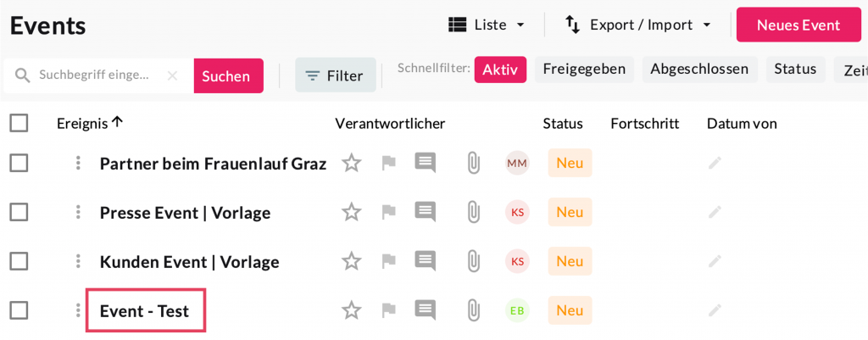The height and width of the screenshot is (340, 868).
Task: Check the Event - Test row checkbox
Action: coord(19,310)
